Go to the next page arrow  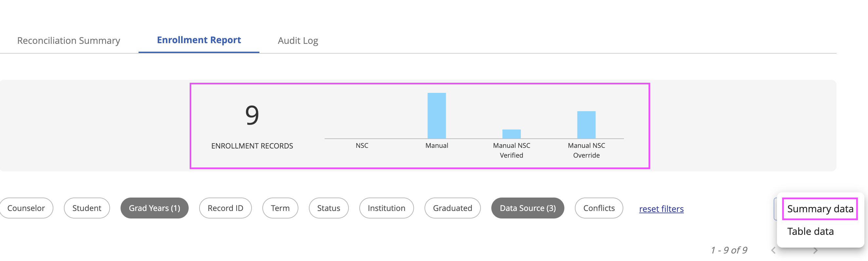coord(815,251)
